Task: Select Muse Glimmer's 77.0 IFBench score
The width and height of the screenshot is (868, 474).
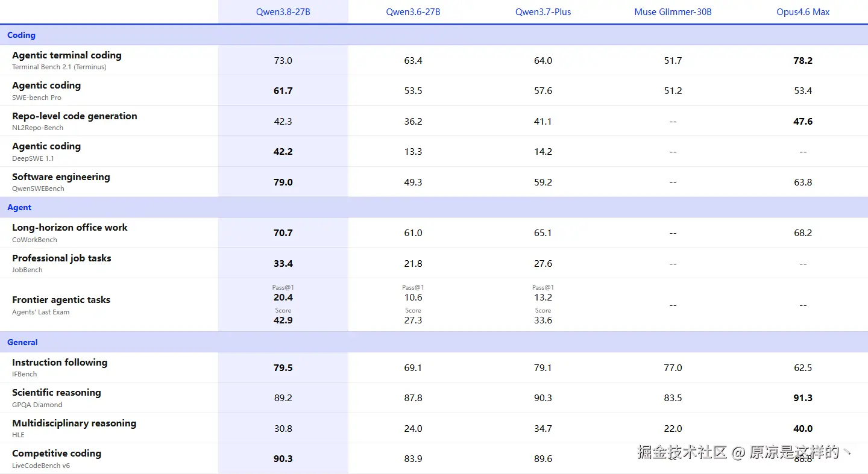Action: (673, 368)
